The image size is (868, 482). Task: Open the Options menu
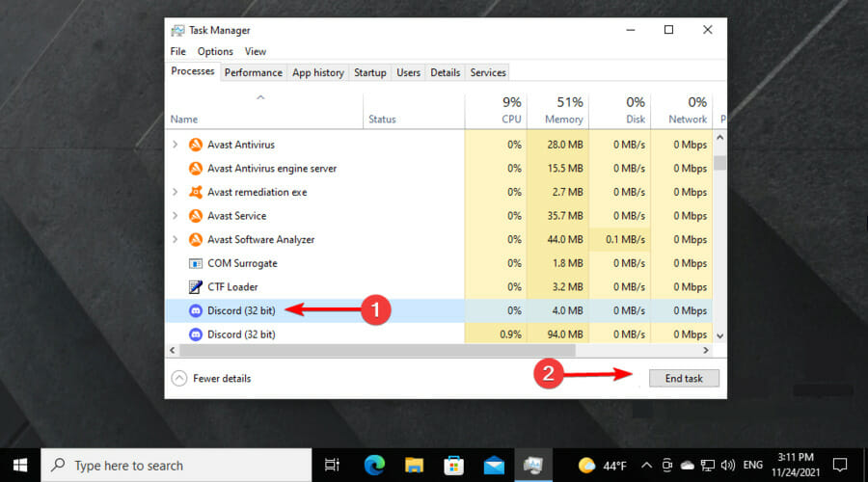(x=215, y=51)
